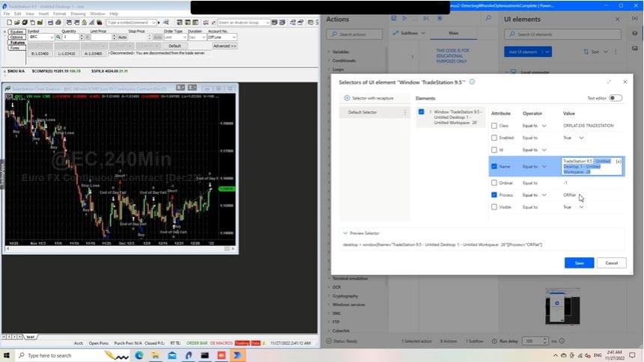644x362 pixels.
Task: Click the Save button
Action: pyautogui.click(x=579, y=263)
